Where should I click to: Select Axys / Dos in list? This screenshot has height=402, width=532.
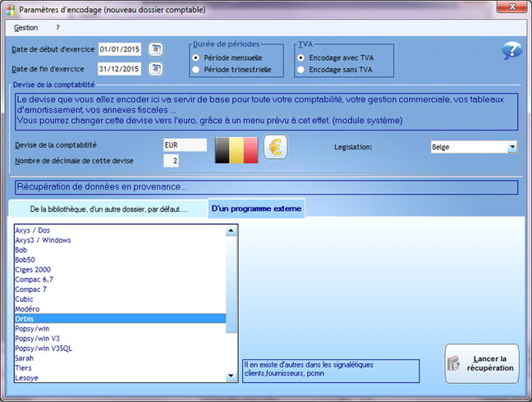[x=121, y=231]
